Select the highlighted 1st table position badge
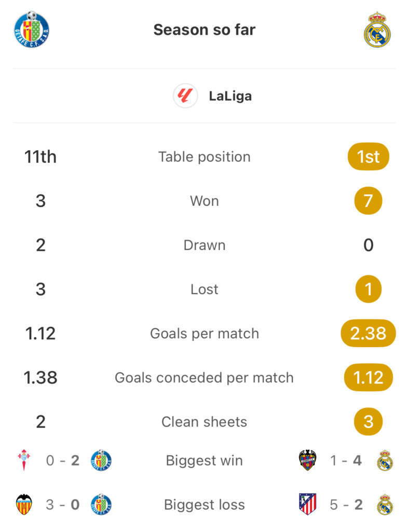The image size is (407, 532). pyautogui.click(x=369, y=157)
